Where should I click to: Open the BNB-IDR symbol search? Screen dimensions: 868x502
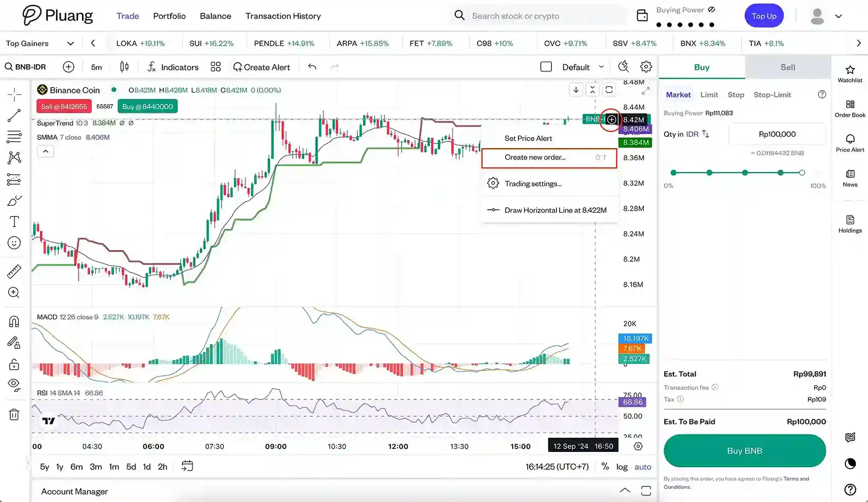(25, 67)
